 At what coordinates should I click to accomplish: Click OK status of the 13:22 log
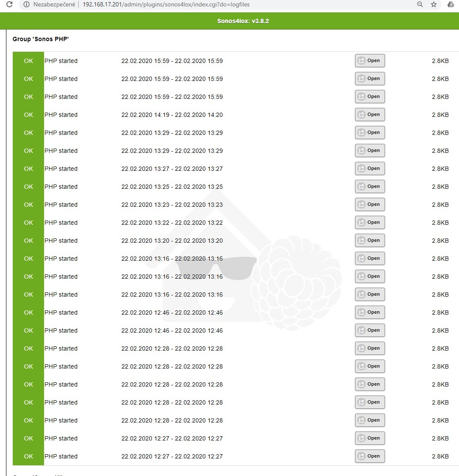tap(29, 223)
